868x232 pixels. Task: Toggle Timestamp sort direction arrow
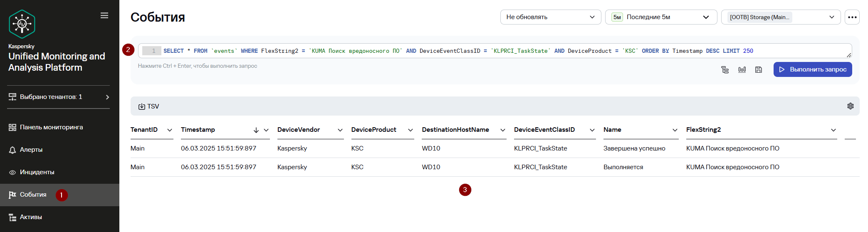click(256, 130)
